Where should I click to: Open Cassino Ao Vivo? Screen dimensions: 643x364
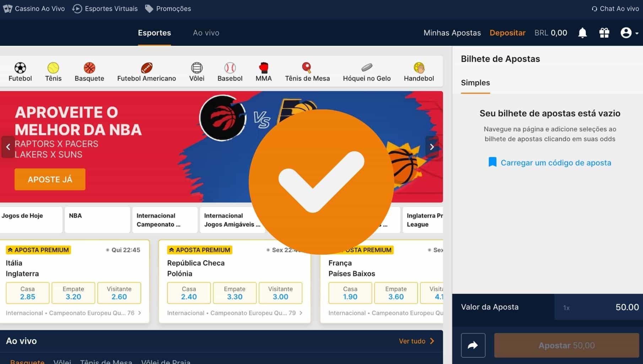(34, 9)
